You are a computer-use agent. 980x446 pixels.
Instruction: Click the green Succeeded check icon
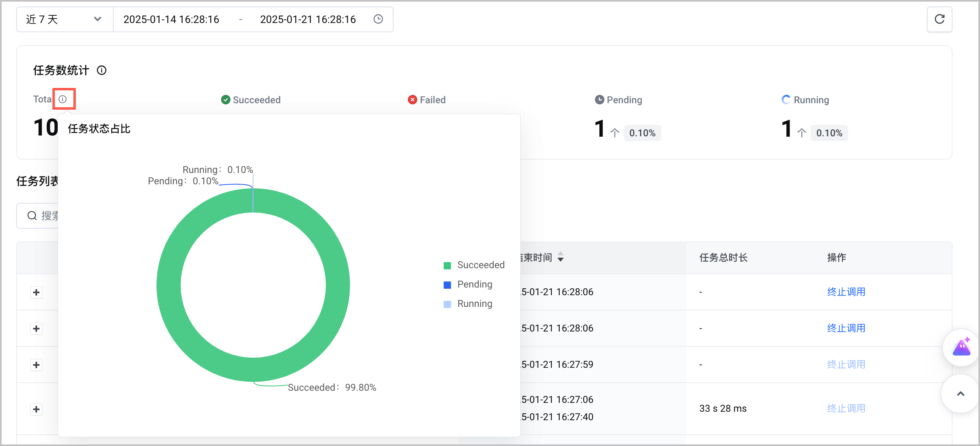(226, 100)
